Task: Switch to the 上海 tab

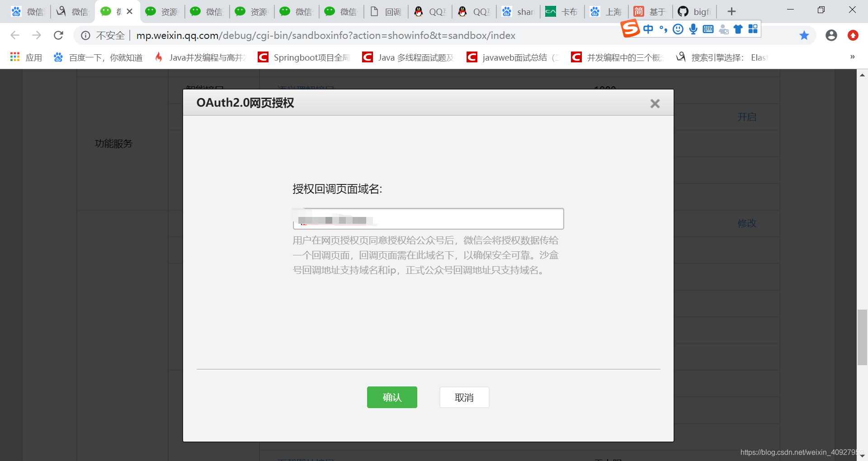Action: [x=606, y=11]
